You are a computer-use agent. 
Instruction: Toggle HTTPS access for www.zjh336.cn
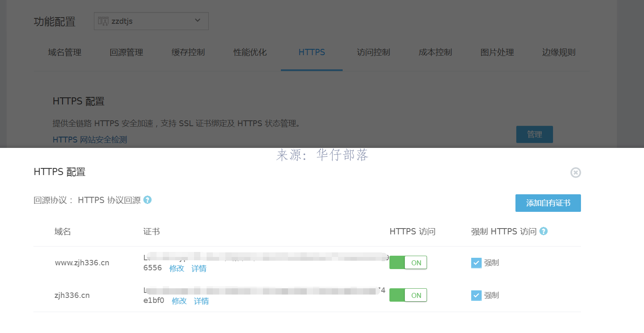(x=408, y=262)
